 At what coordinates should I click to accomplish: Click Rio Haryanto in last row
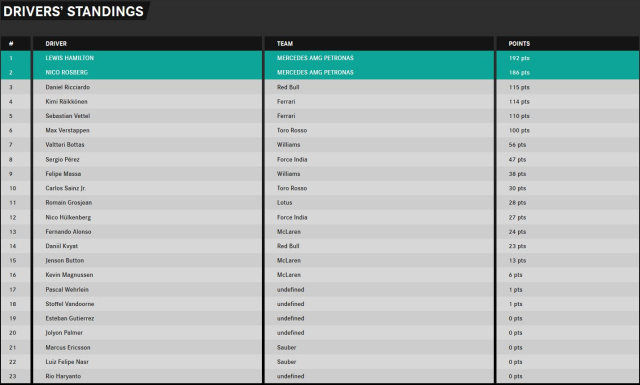coord(63,376)
